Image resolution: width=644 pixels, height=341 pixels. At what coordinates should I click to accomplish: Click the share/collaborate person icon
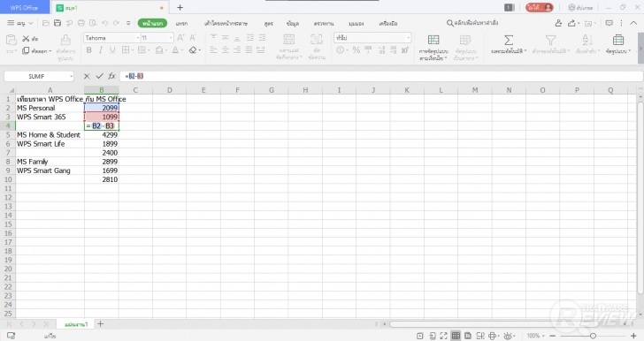click(x=558, y=23)
